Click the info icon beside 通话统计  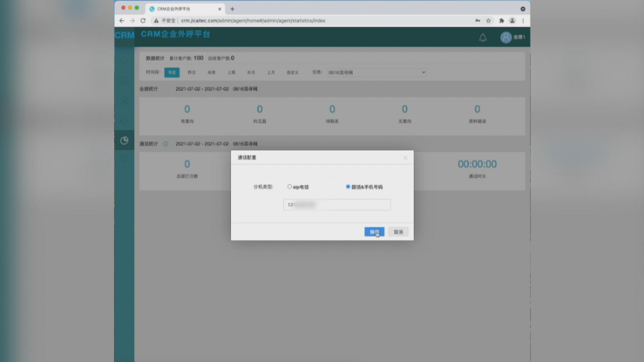[x=165, y=144]
